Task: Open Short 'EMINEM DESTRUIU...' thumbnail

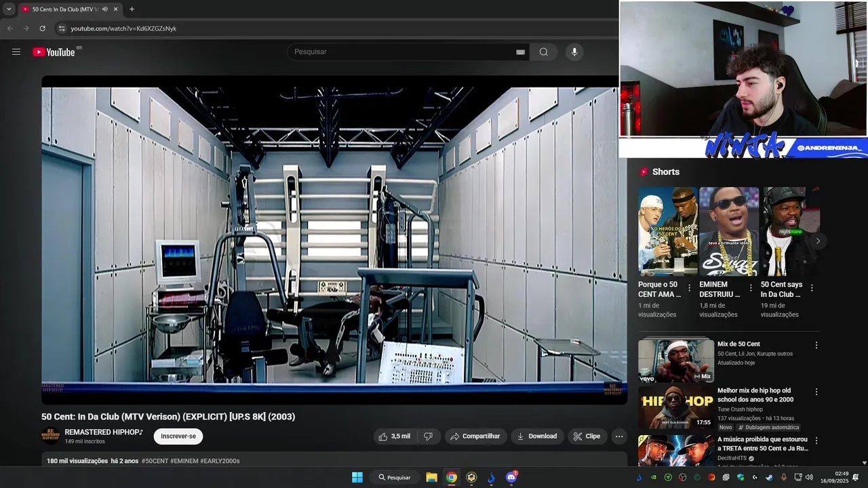Action: (729, 231)
